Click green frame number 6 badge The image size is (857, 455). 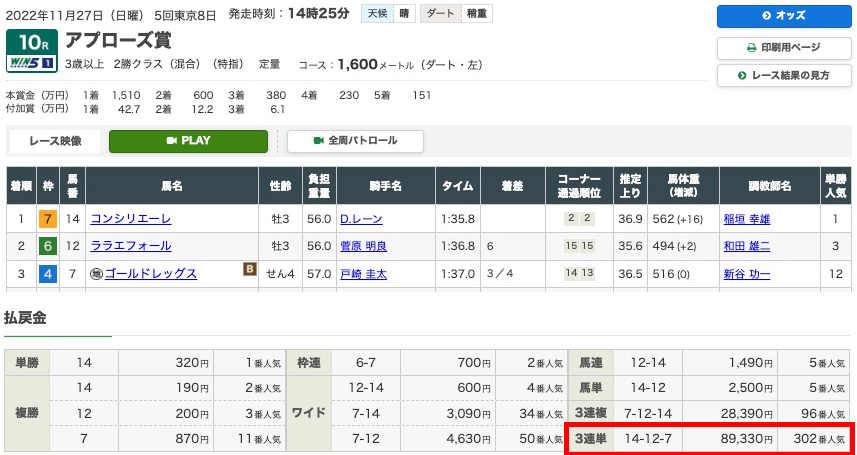click(48, 247)
